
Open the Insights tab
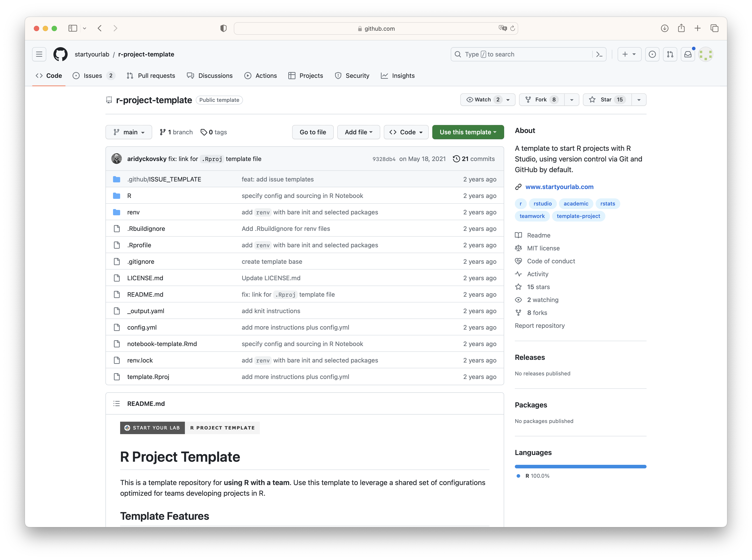pyautogui.click(x=398, y=76)
